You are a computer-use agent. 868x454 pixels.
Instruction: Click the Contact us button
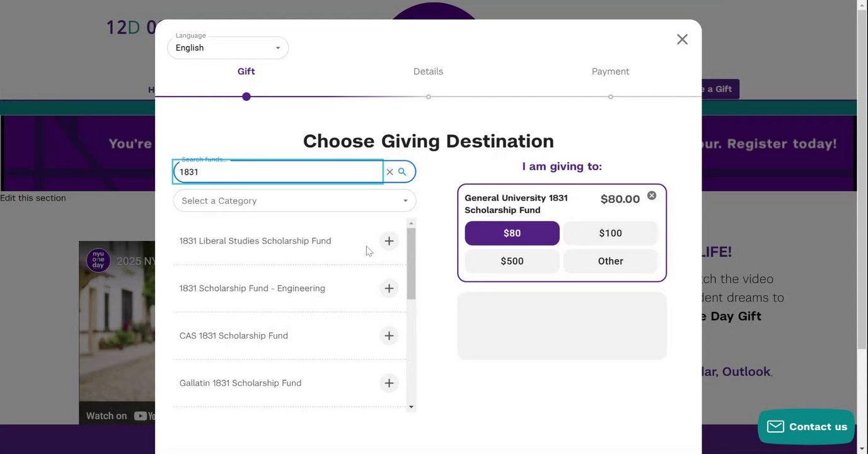click(806, 427)
